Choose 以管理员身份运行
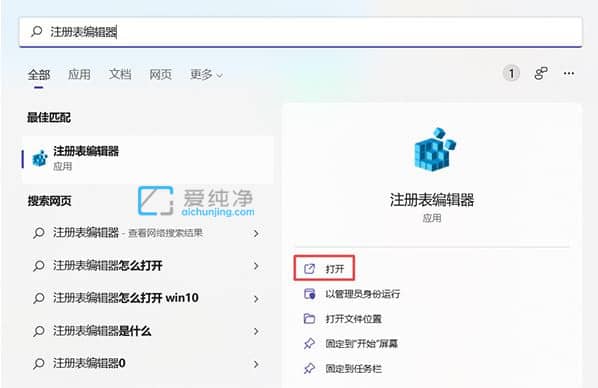Image resolution: width=598 pixels, height=388 pixels. point(362,294)
